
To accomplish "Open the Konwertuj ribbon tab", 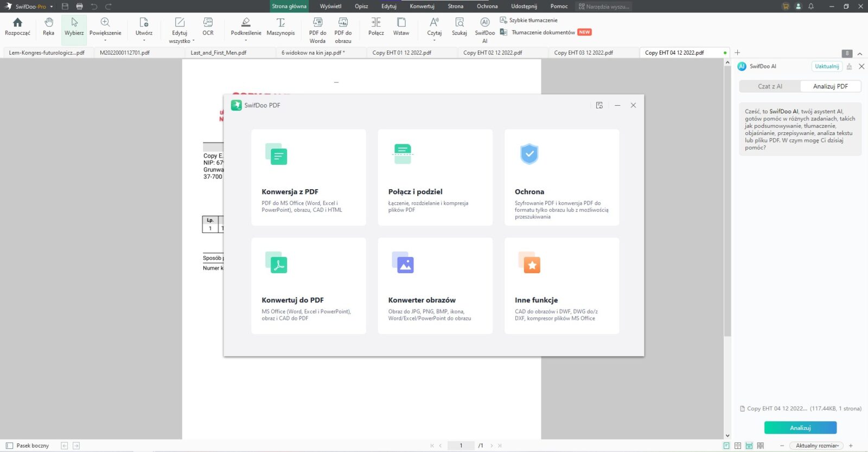I will pyautogui.click(x=422, y=7).
